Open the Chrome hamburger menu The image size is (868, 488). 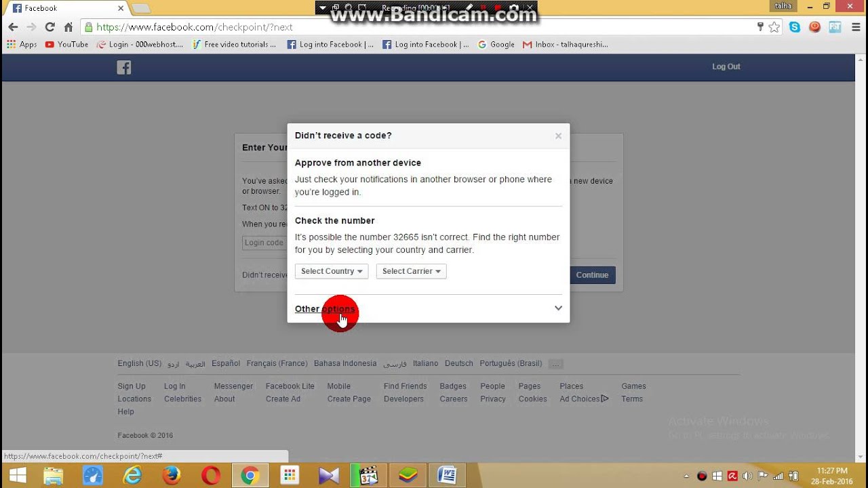(854, 27)
